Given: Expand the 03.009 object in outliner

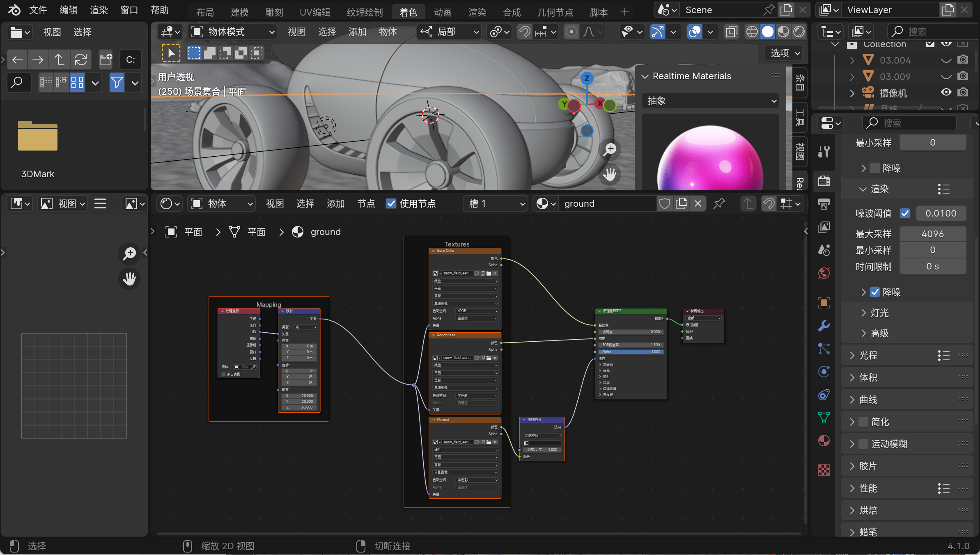Looking at the screenshot, I should point(852,76).
